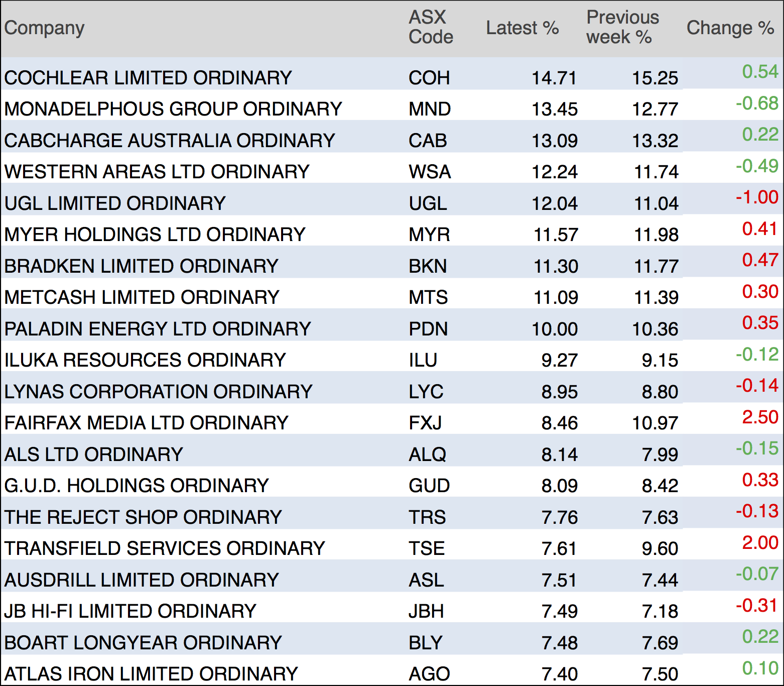Select the MTS ASX code cell

coord(428,297)
